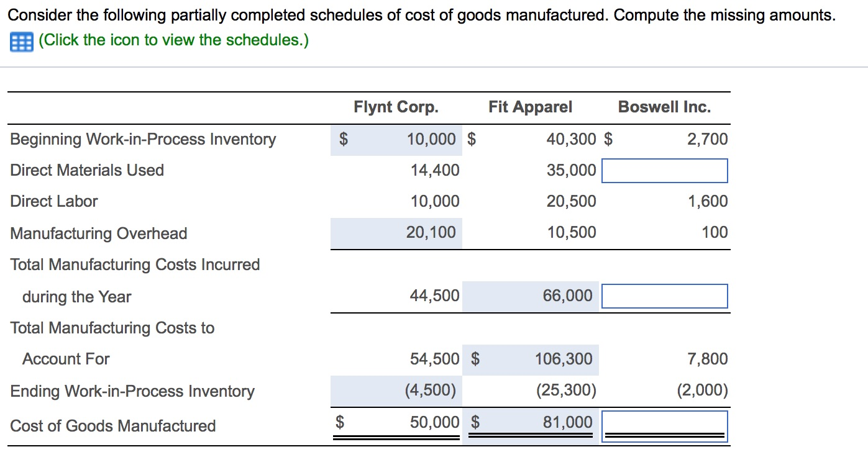The width and height of the screenshot is (868, 470).
Task: Focus Boswell Inc. Direct Materials Used input
Action: [x=665, y=171]
